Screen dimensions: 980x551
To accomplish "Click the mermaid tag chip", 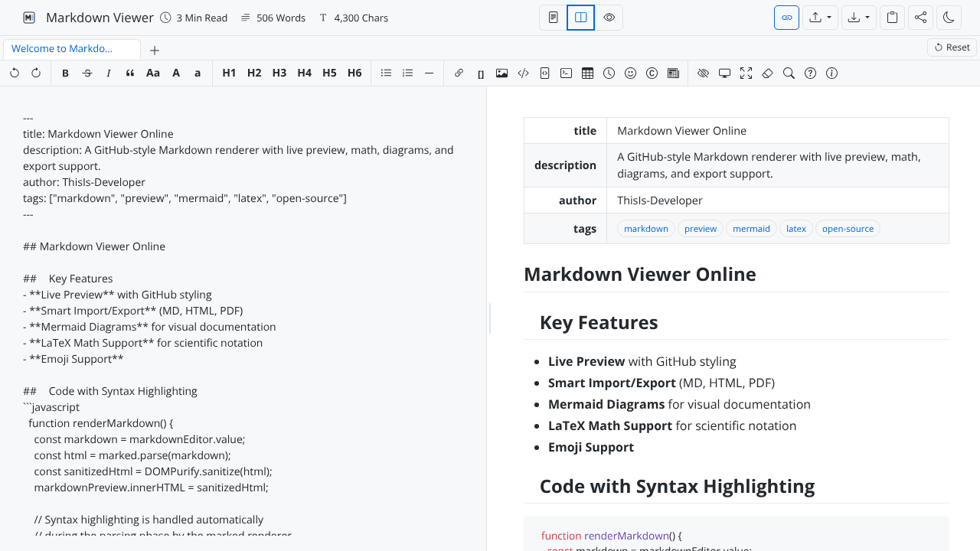I will [751, 229].
